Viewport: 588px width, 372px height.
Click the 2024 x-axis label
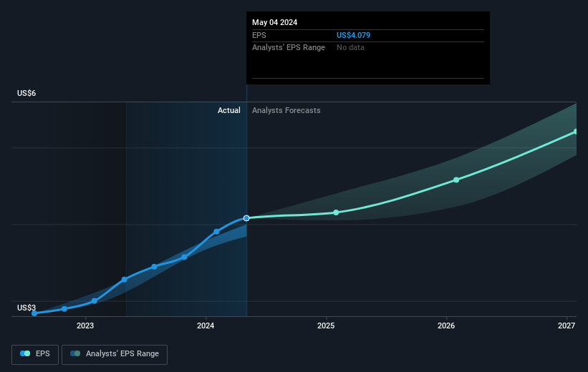[x=206, y=325]
